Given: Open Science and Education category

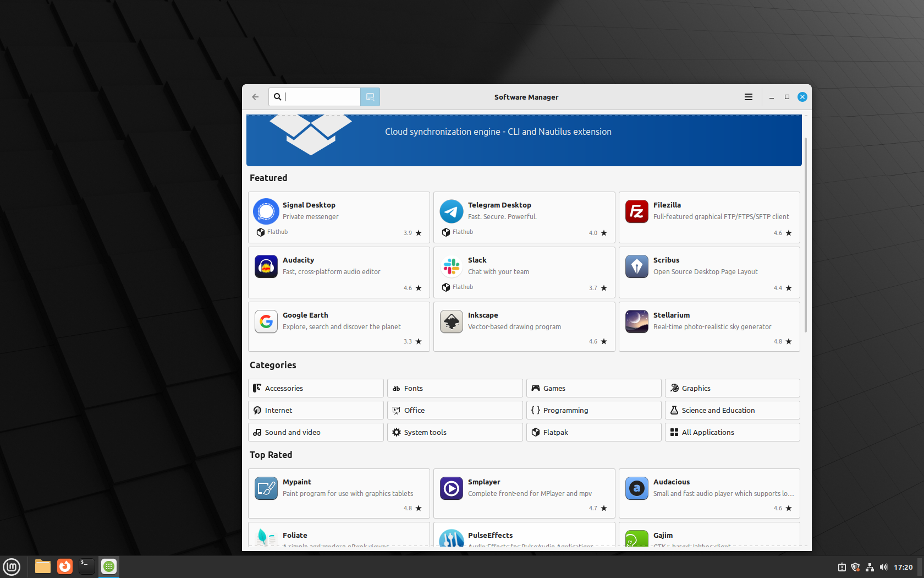Looking at the screenshot, I should pos(733,410).
